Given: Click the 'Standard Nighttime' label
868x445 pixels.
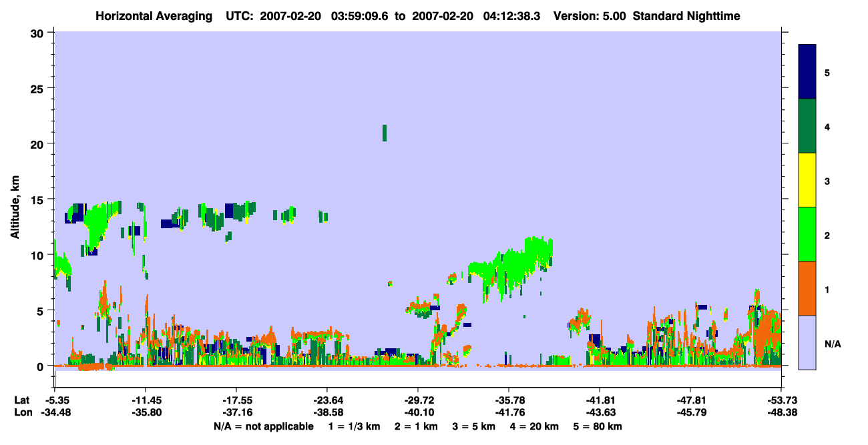Looking at the screenshot, I should [x=686, y=16].
